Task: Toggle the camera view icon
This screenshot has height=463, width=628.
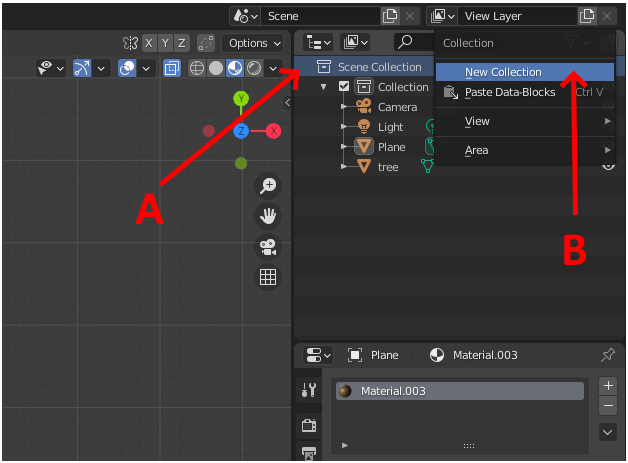Action: (x=268, y=247)
